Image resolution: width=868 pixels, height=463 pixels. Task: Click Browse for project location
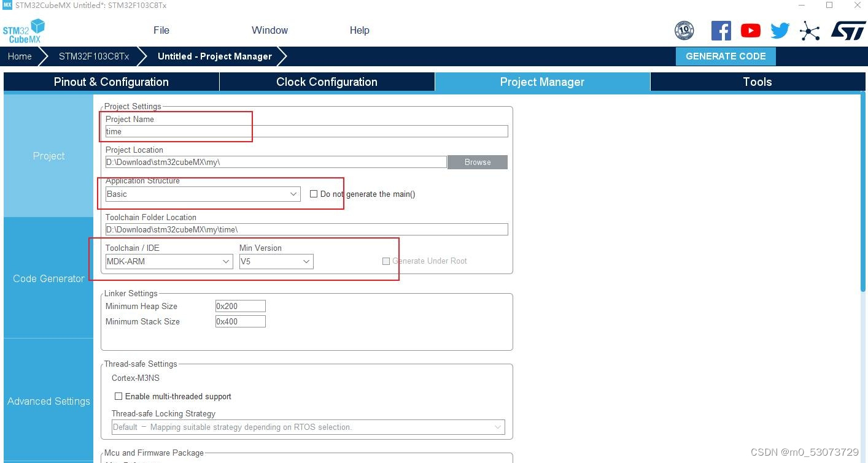tap(478, 162)
